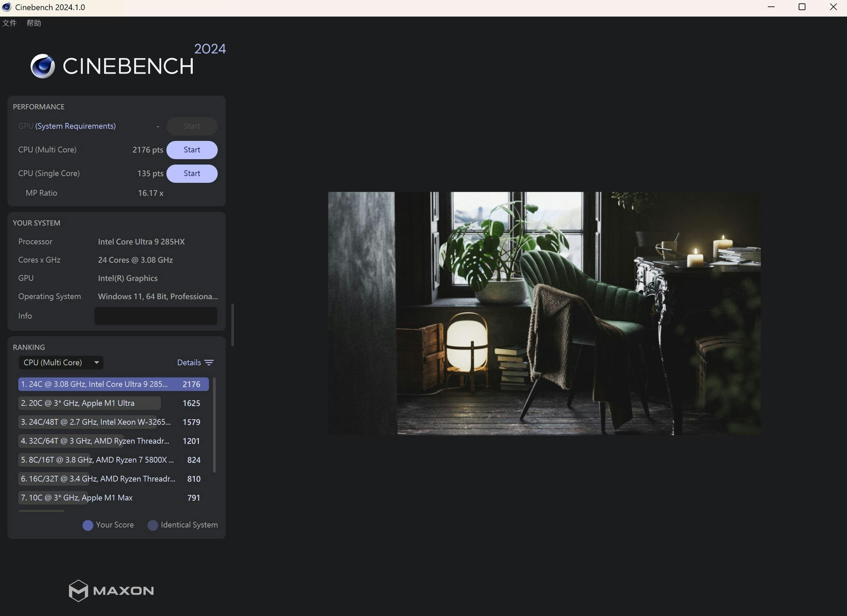847x616 pixels.
Task: Click the 24 Cores @ 3.08 GHz value
Action: (135, 260)
